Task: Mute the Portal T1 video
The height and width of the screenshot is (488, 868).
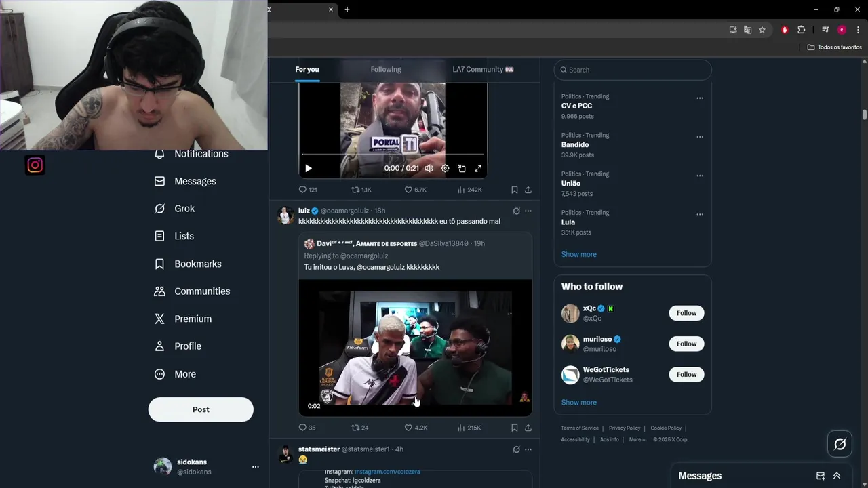Action: tap(429, 169)
